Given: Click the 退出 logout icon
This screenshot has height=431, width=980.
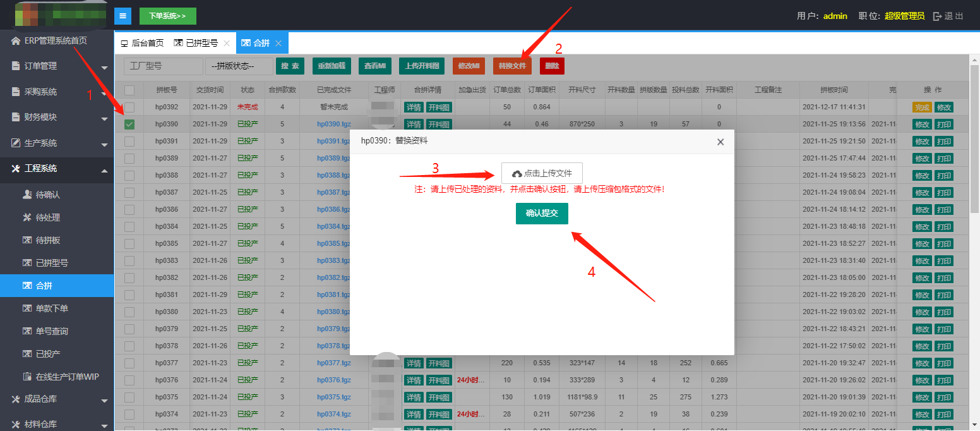Looking at the screenshot, I should coord(938,16).
